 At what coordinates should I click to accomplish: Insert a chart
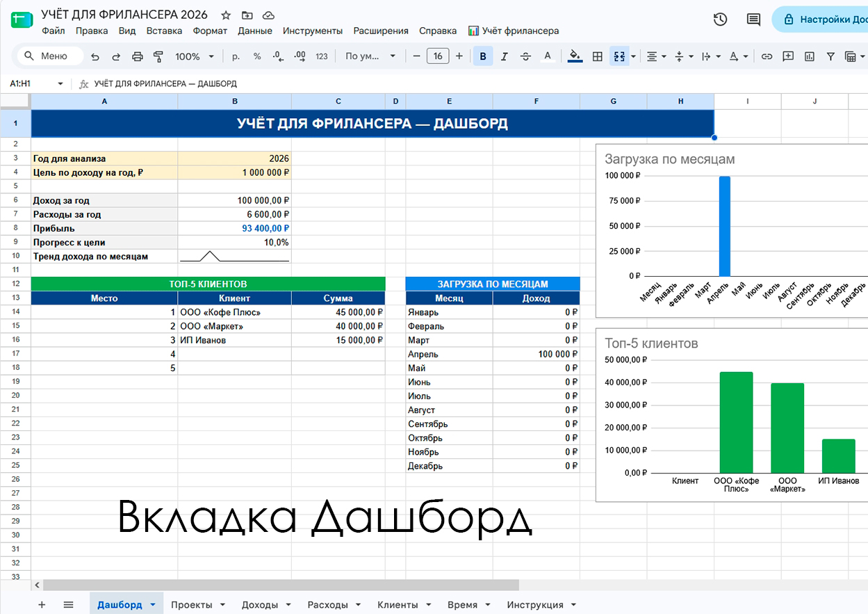[809, 56]
